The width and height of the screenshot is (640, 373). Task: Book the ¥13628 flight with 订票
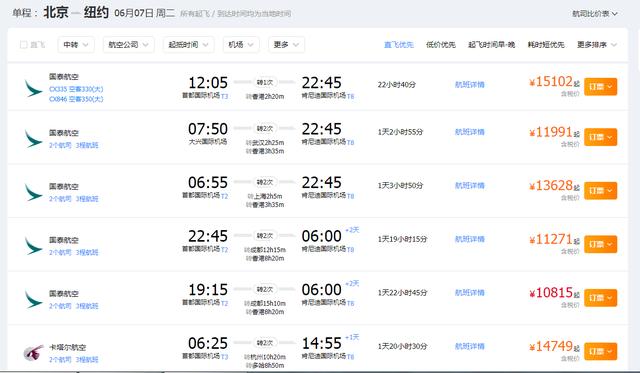[600, 191]
